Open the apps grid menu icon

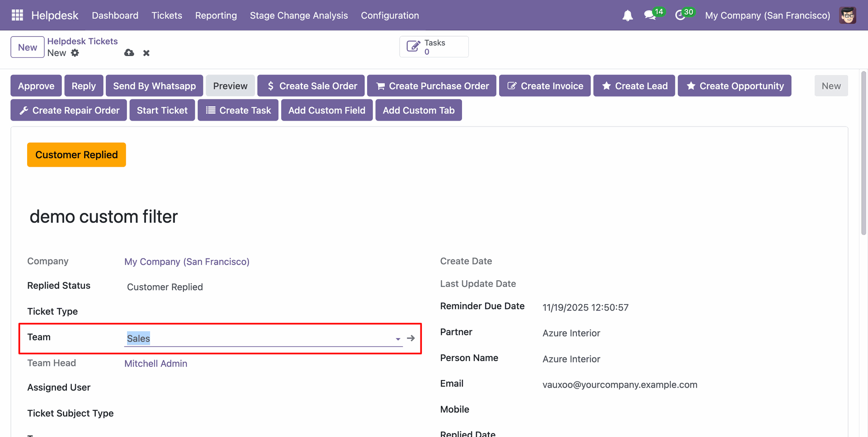click(17, 15)
